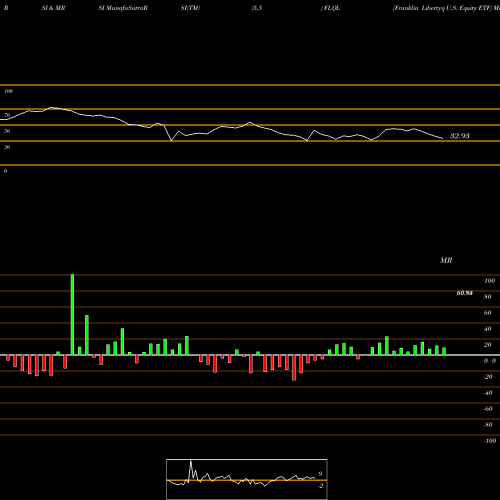Click the SI MunafaSutraR header text
Viewport: 500px width, 500px height.
pos(123,8)
